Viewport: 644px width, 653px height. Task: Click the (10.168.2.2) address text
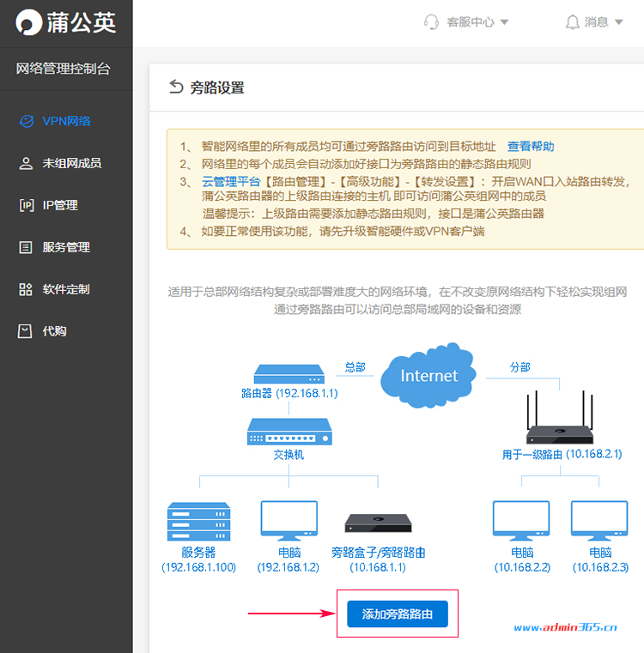click(522, 567)
